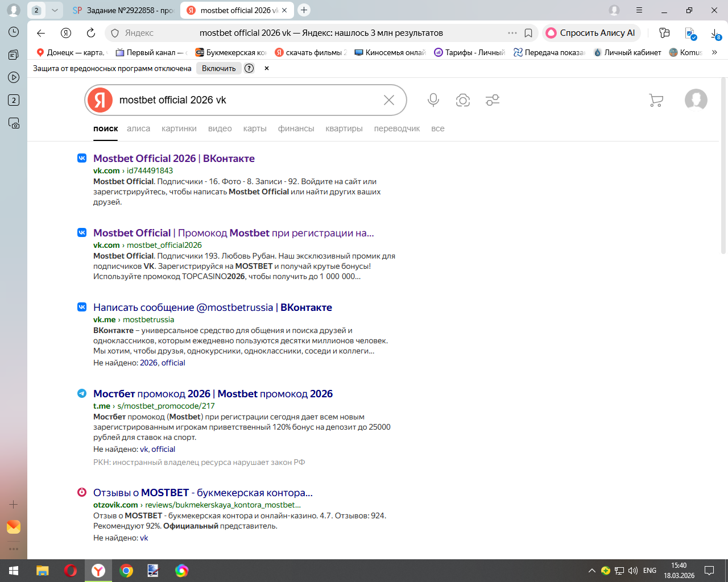Image resolution: width=728 pixels, height=582 pixels.
Task: Click the Спросить Алису AI button
Action: (591, 33)
